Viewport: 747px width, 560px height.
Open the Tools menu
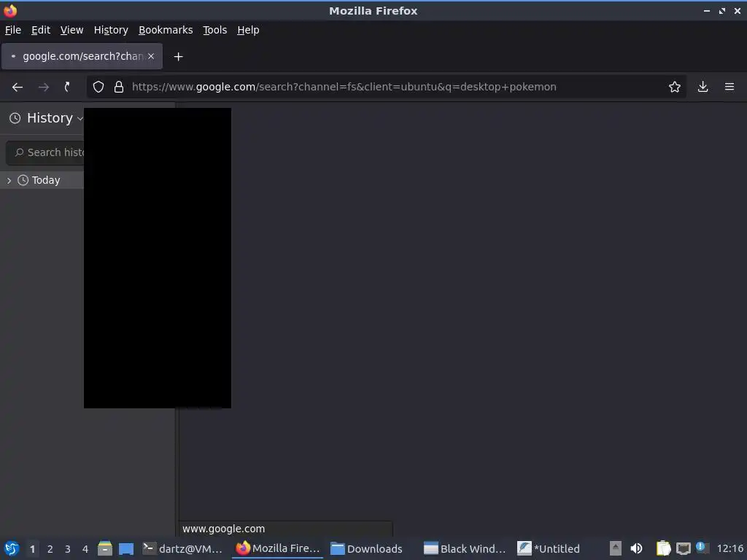(x=215, y=30)
